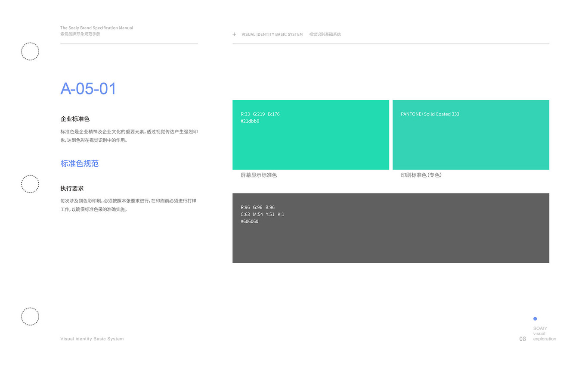This screenshot has width=588, height=368.
Task: Click the page number 08
Action: 523,339
